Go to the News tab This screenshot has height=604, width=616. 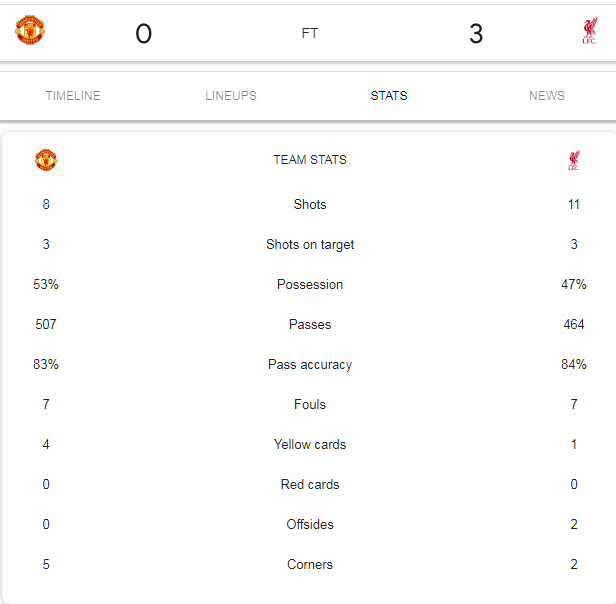(x=547, y=95)
